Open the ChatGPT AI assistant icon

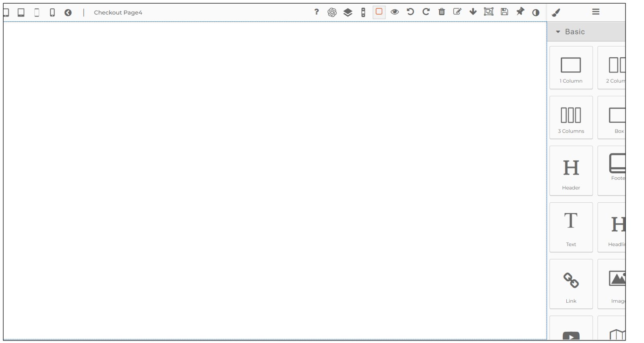pos(332,12)
